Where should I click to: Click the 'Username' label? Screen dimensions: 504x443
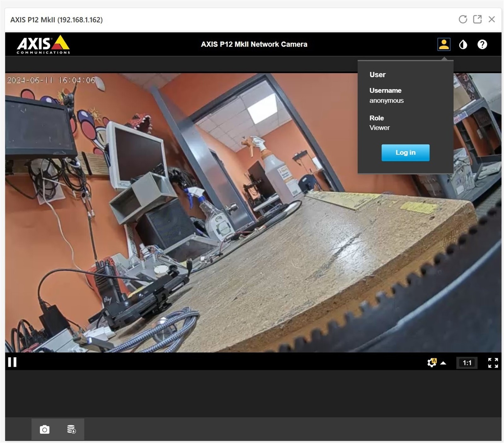coord(385,90)
